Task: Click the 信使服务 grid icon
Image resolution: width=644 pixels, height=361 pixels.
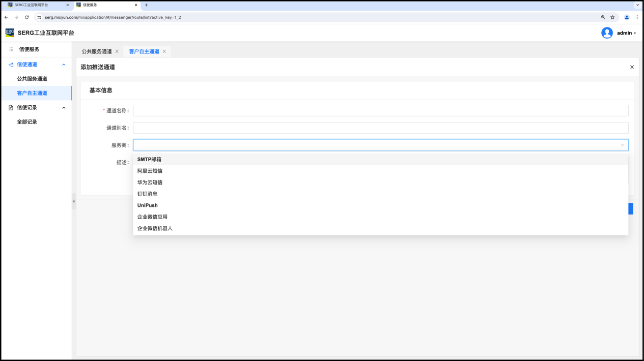Action: tap(11, 49)
